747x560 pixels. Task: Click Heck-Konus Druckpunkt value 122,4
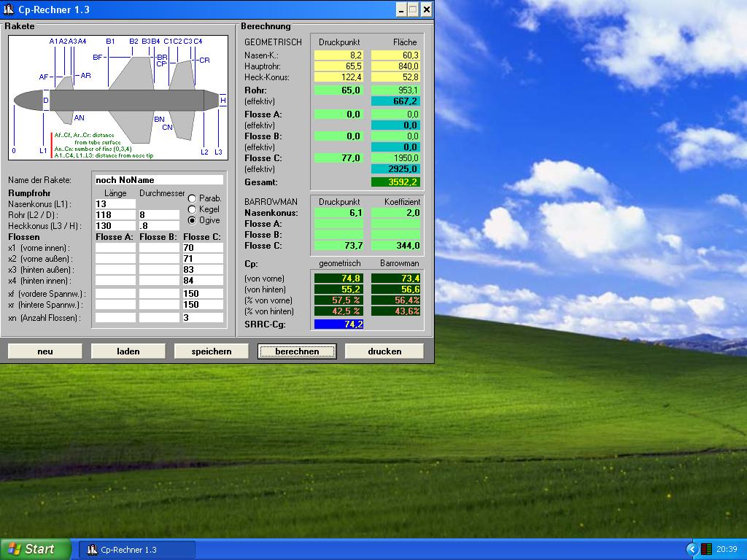[338, 77]
